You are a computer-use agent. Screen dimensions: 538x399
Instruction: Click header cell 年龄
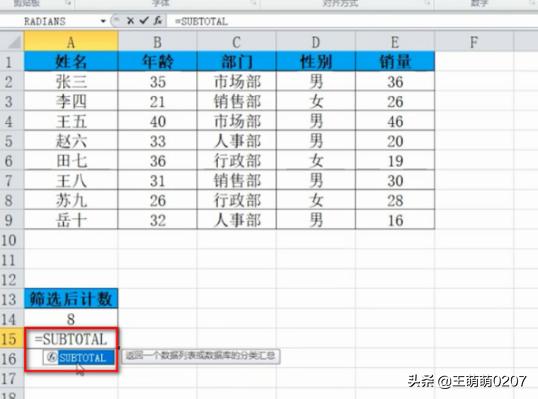[x=157, y=62]
